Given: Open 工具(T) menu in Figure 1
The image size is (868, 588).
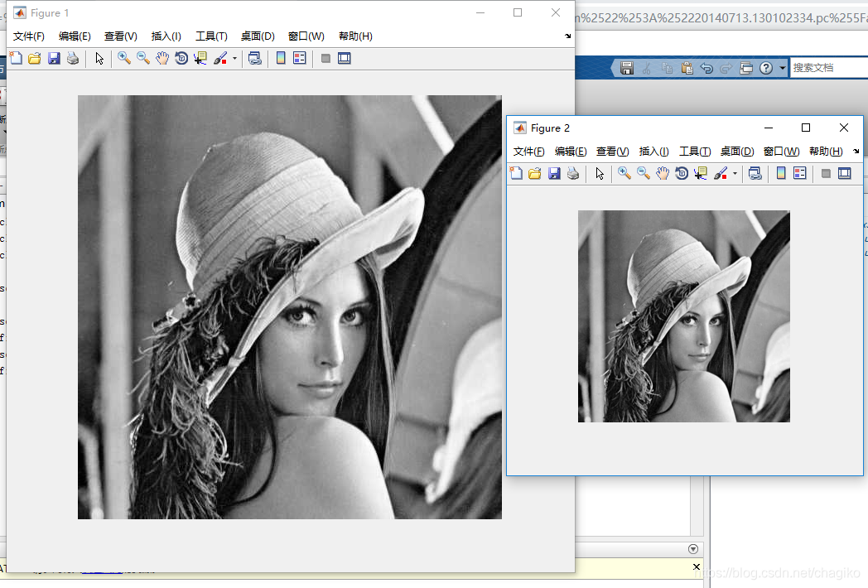Looking at the screenshot, I should tap(211, 36).
